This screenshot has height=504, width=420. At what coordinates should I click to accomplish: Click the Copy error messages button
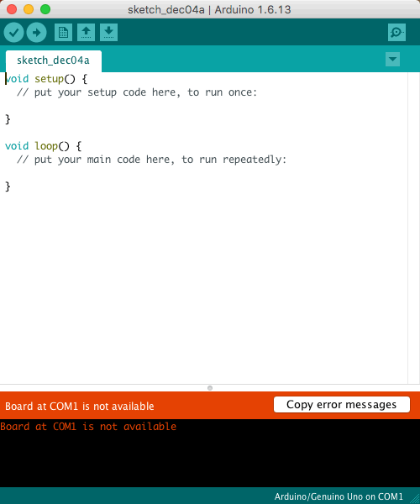(x=342, y=404)
